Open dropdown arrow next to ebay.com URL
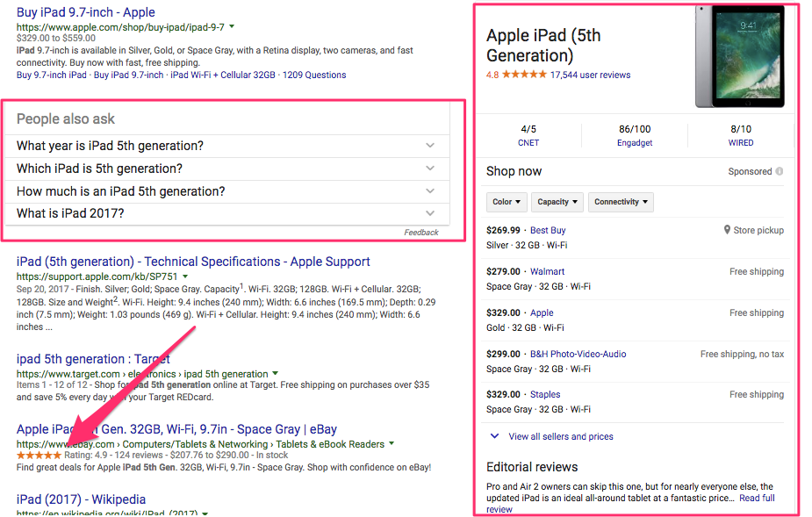This screenshot has height=517, width=812. click(392, 444)
